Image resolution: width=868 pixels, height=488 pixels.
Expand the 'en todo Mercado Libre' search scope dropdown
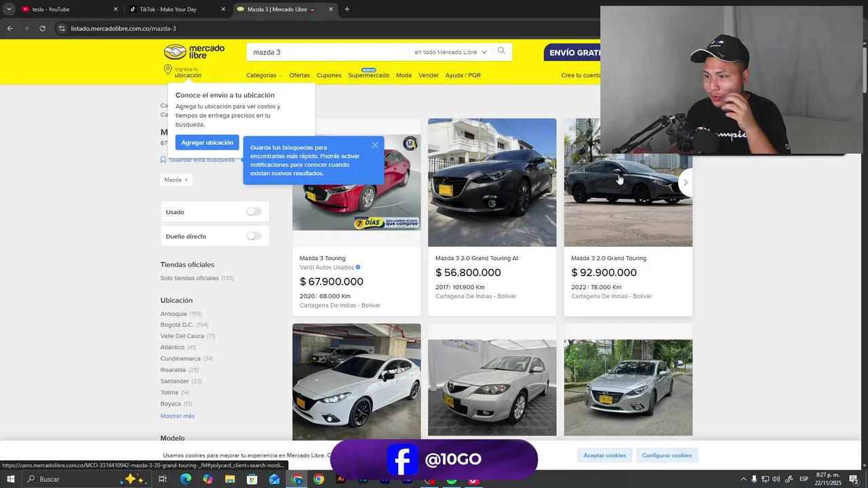(450, 52)
